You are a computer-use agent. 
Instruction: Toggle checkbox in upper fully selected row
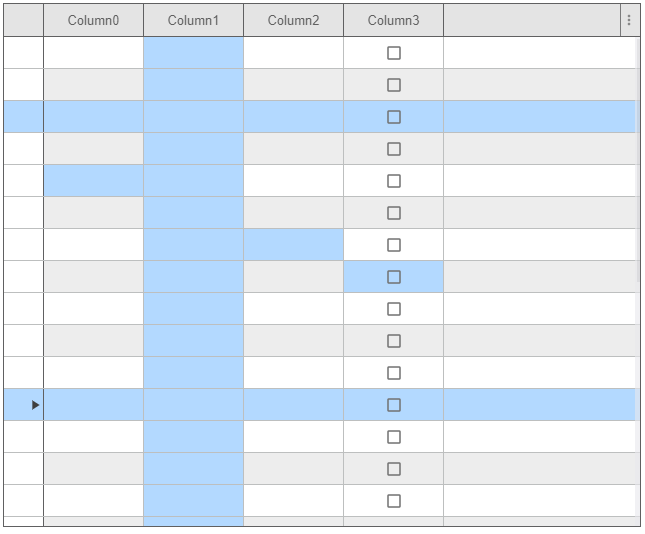coord(393,117)
